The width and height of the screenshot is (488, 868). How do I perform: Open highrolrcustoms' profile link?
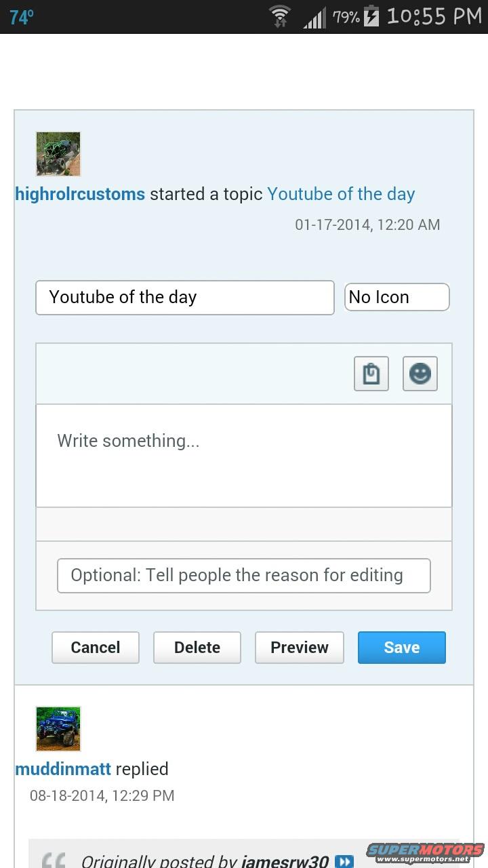pos(80,194)
